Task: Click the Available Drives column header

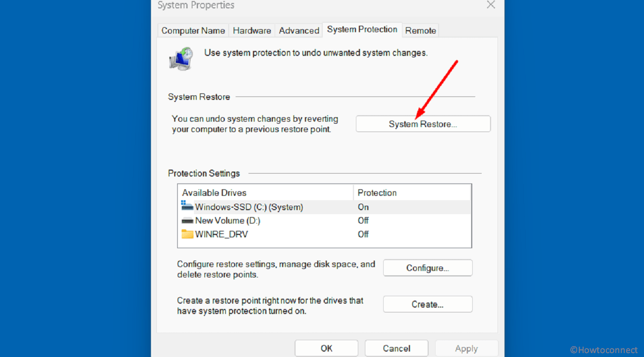Action: [214, 193]
